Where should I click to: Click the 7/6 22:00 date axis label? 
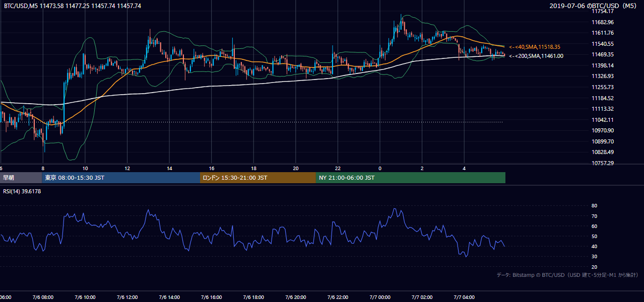pos(338,297)
